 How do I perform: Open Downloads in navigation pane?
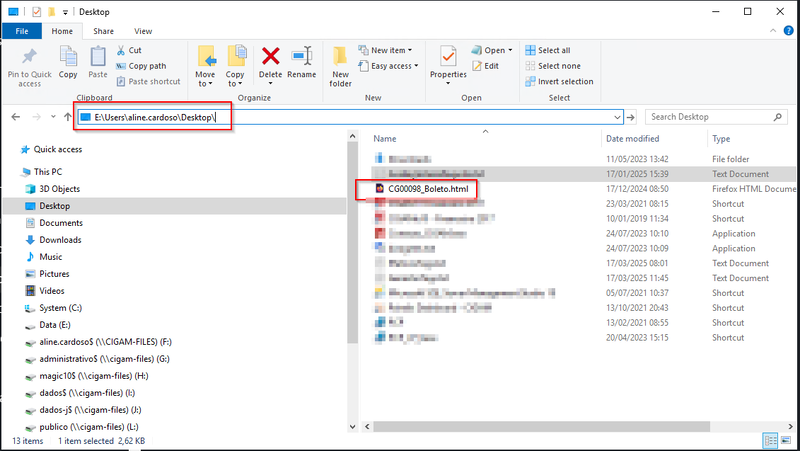[x=54, y=240]
